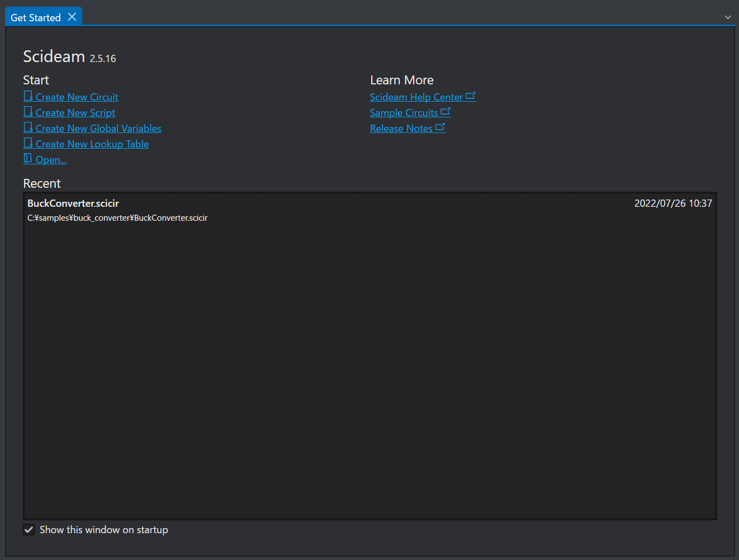
Task: Click the Create New Lookup Table link
Action: point(92,144)
